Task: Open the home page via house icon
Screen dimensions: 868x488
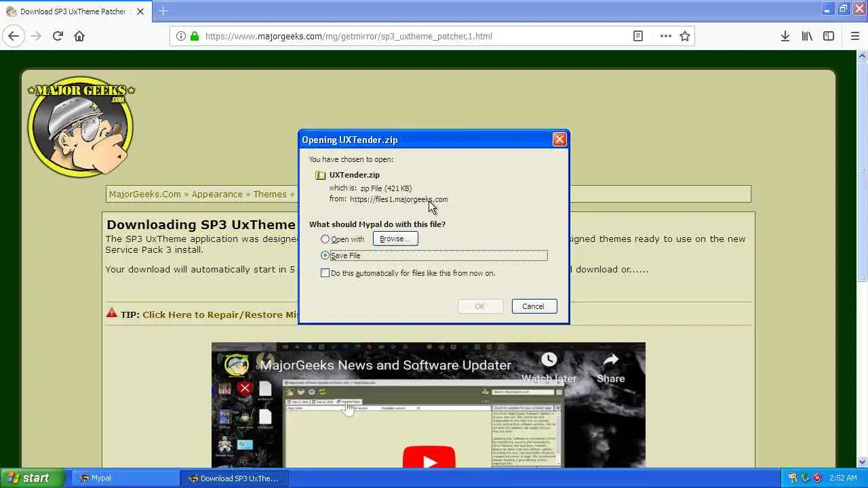Action: click(x=79, y=36)
